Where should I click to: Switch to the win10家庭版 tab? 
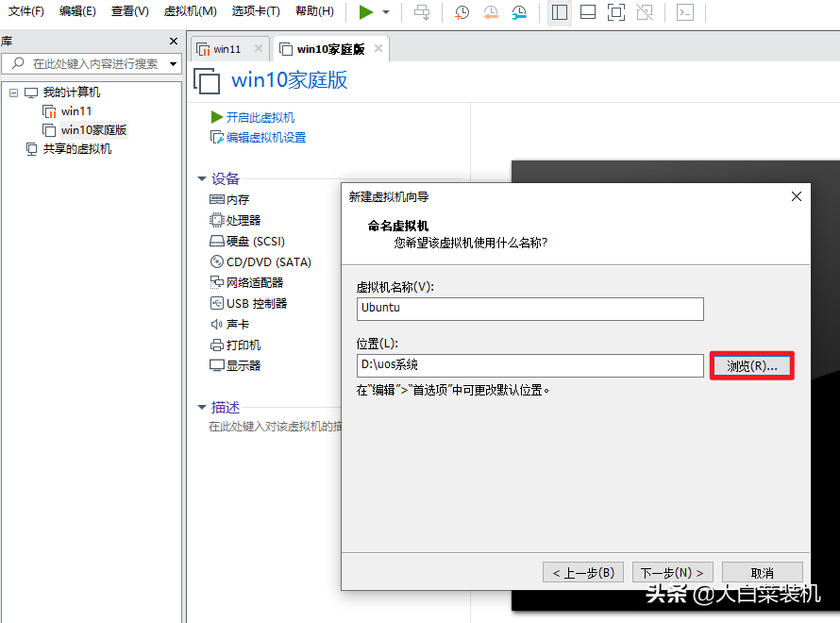(x=330, y=49)
